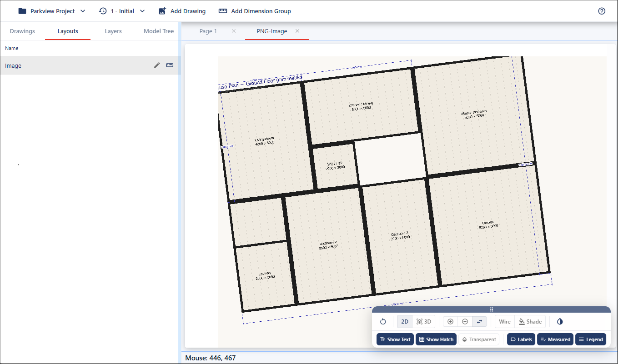Image resolution: width=618 pixels, height=364 pixels.
Task: Click the Parkview Project folder icon
Action: click(22, 11)
